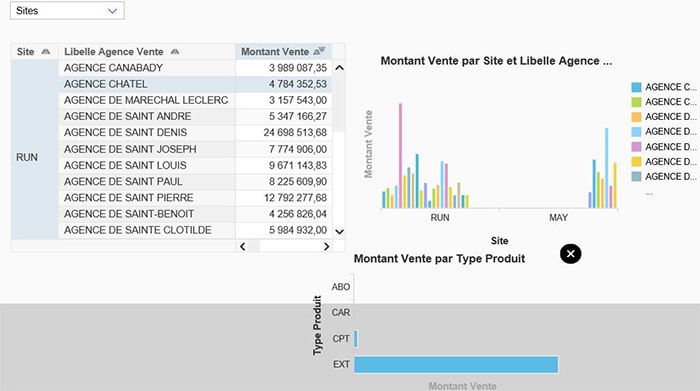The height and width of the screenshot is (391, 700).
Task: Select AGENCE DE SAINT DENIS row
Action: point(195,133)
